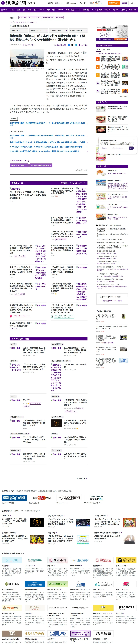Open ChatGPT ranking article thumbnail
138x644 pixels.
point(125,67)
